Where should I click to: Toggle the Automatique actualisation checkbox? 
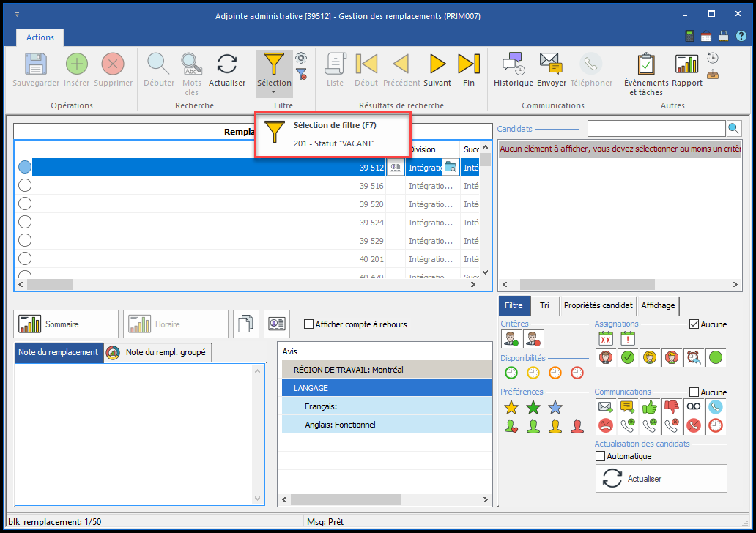pyautogui.click(x=601, y=456)
